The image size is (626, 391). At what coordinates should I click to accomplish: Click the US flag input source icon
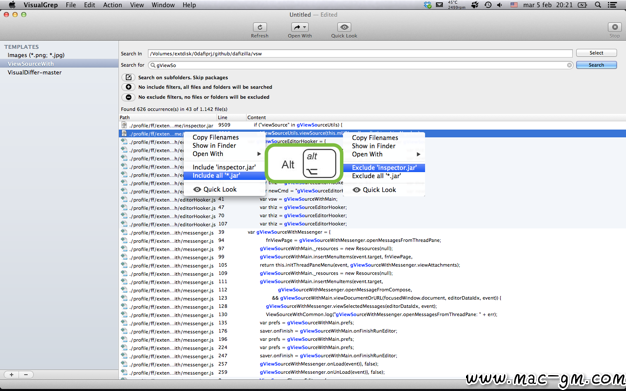pyautogui.click(x=514, y=5)
